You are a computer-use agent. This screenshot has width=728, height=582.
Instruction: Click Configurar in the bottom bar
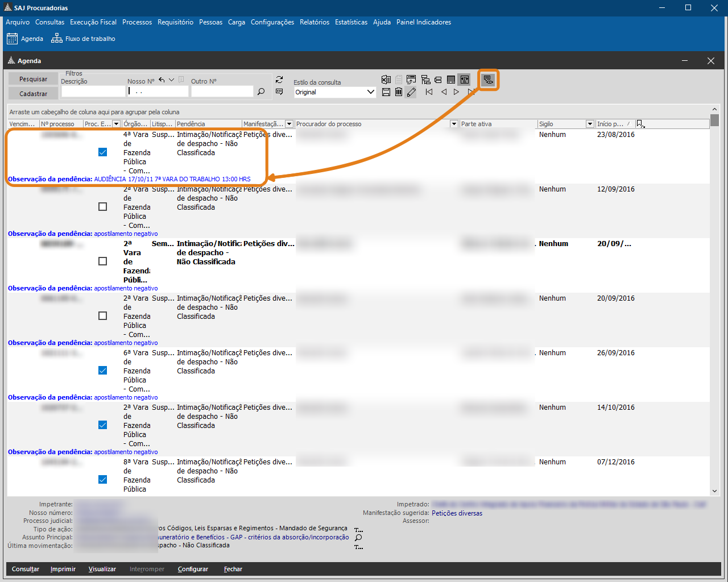point(193,569)
